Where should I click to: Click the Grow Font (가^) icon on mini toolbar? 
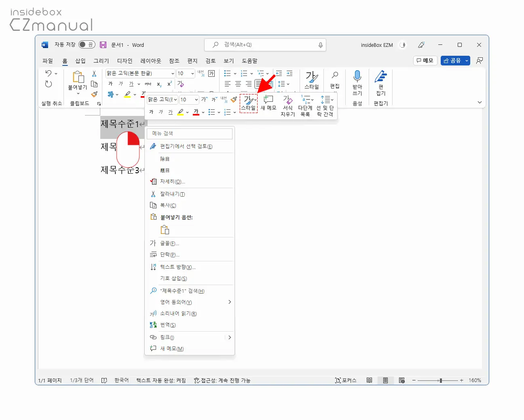[204, 99]
